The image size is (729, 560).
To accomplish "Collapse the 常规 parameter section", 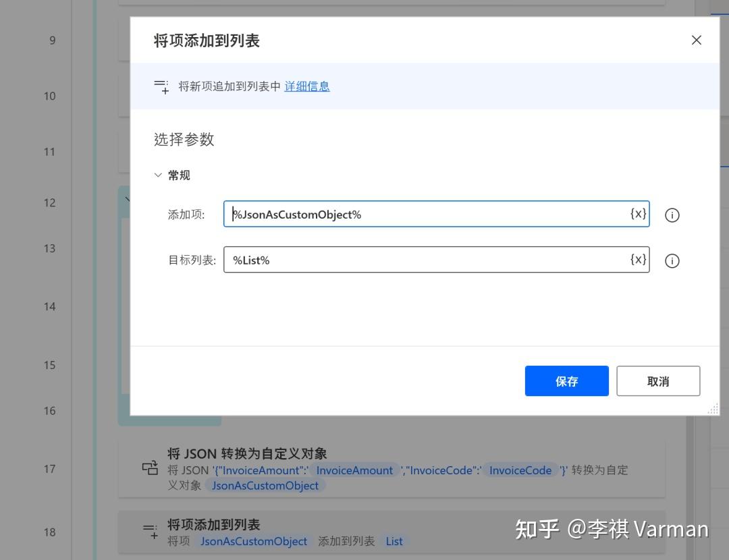I will 158,175.
